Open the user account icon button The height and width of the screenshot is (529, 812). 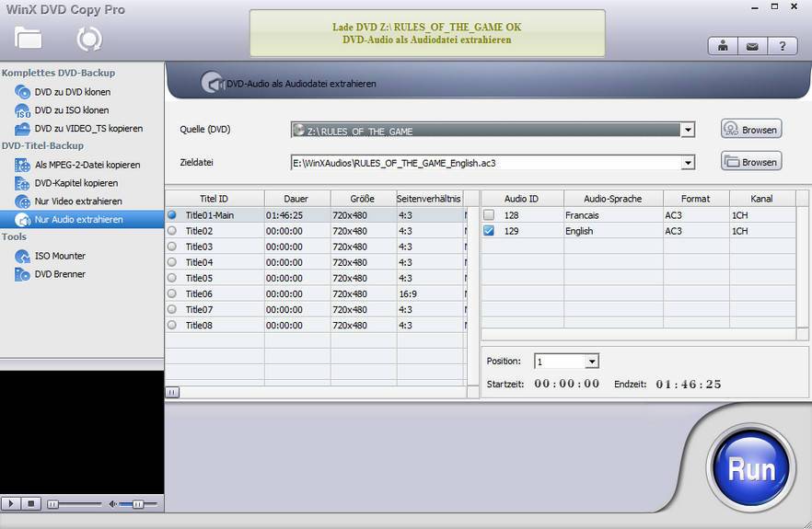tap(723, 47)
